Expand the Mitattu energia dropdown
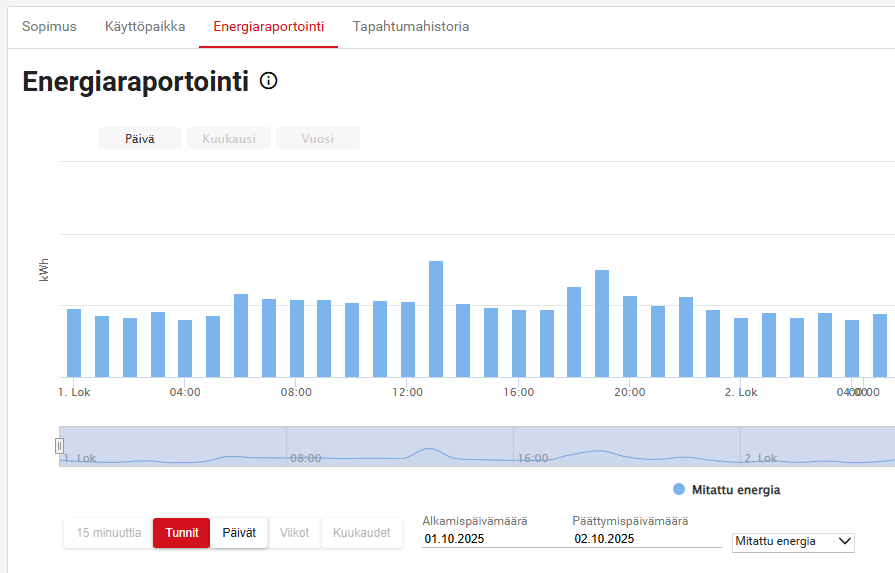This screenshot has width=895, height=573. pos(793,541)
